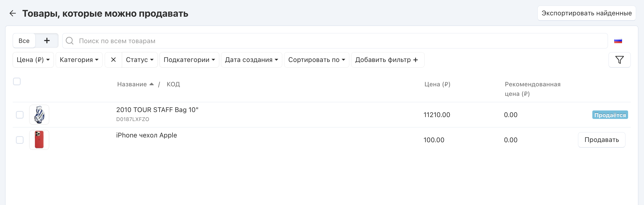Image resolution: width=644 pixels, height=205 pixels.
Task: Click the back arrow icon
Action: (x=13, y=13)
